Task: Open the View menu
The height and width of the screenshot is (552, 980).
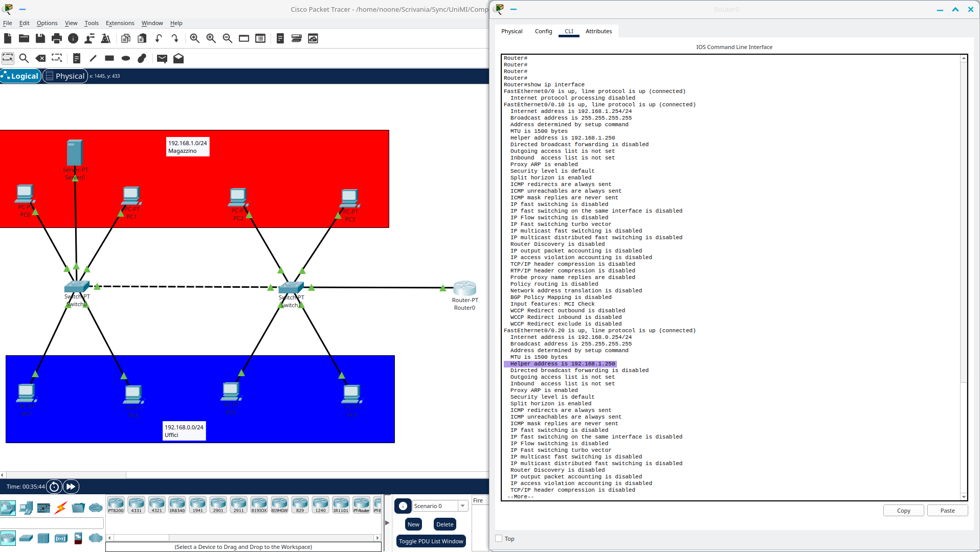Action: tap(71, 23)
